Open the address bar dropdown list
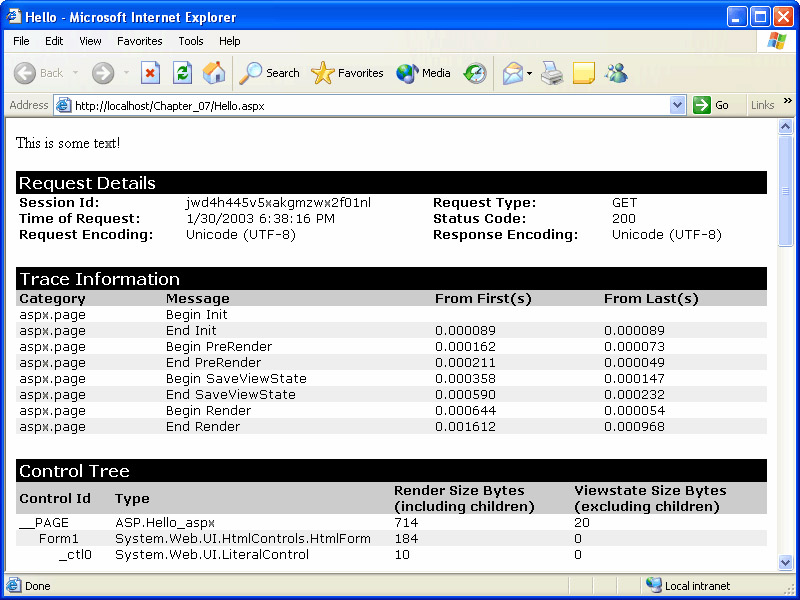800x600 pixels. [x=677, y=105]
